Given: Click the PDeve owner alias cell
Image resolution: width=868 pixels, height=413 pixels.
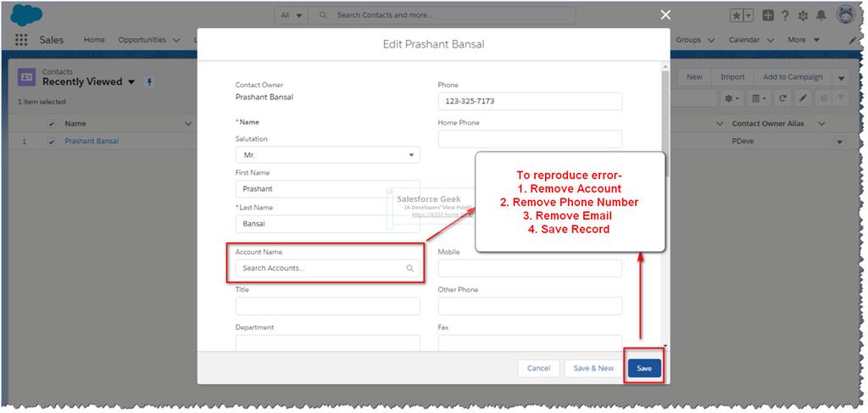Looking at the screenshot, I should (x=743, y=142).
